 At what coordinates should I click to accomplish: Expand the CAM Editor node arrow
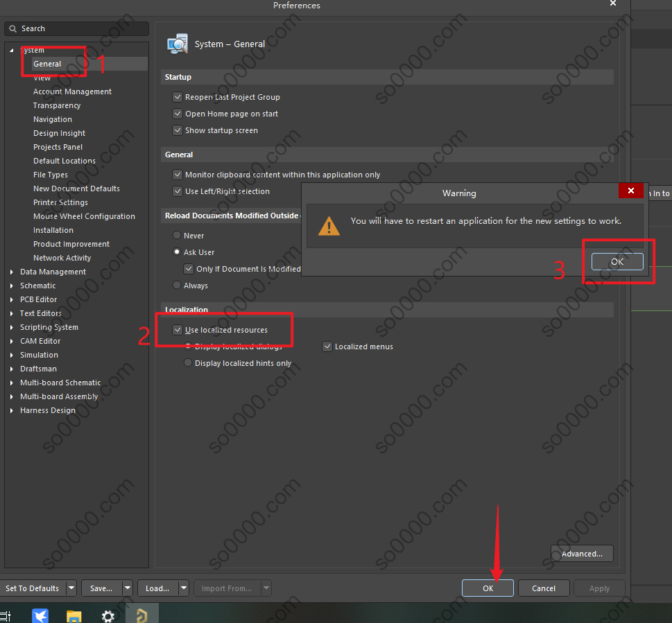(x=12, y=341)
